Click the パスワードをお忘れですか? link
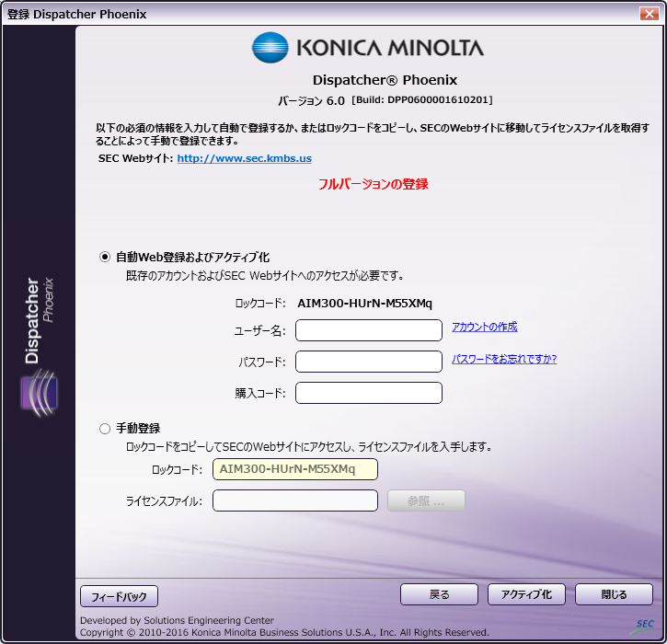Viewport: 667px width, 644px height. tap(504, 359)
